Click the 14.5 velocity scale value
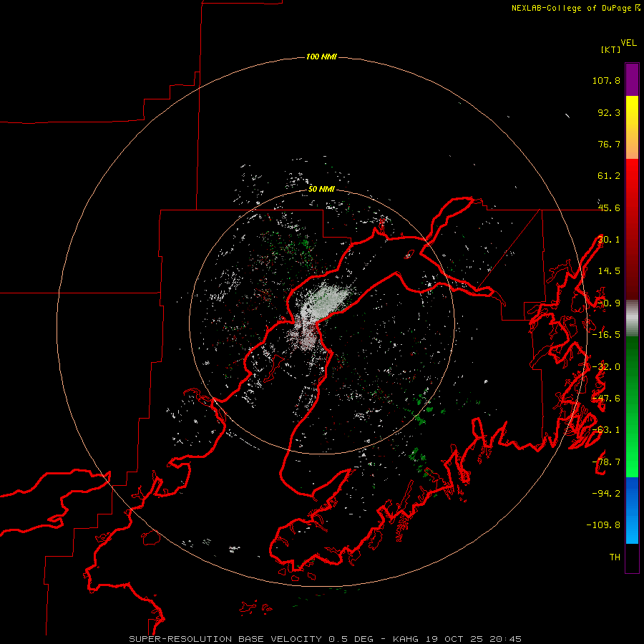 point(609,271)
